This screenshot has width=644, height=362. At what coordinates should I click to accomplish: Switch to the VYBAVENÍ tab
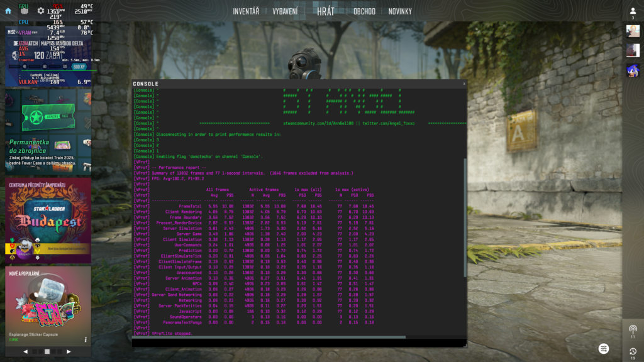[x=285, y=11]
